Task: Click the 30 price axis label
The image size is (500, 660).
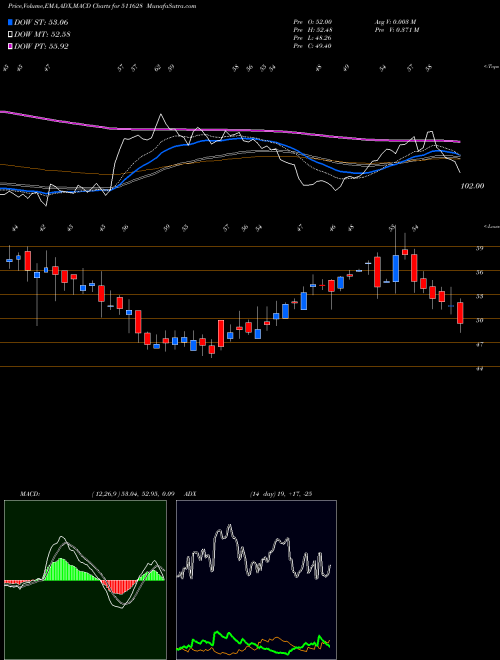Action: (x=479, y=320)
